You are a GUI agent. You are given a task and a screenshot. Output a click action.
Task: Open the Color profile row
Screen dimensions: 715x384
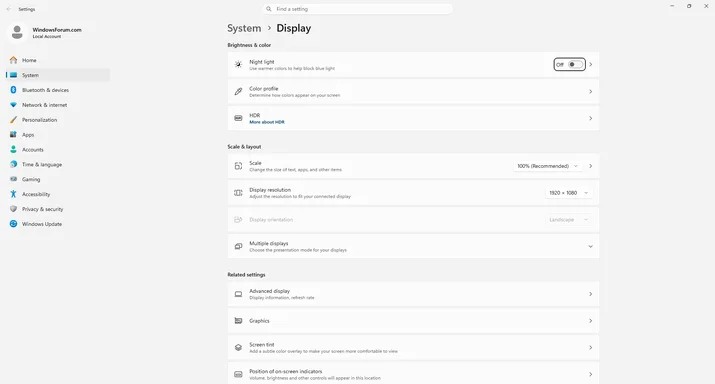[413, 92]
